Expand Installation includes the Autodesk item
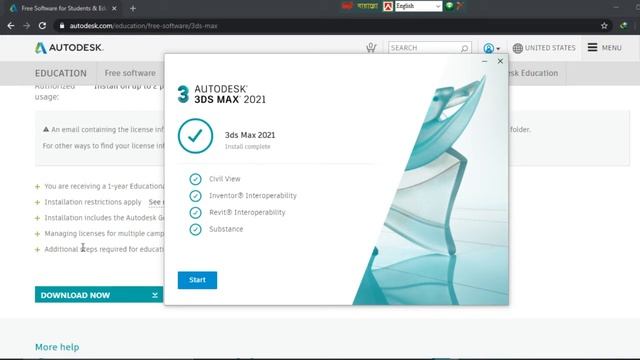Screen dimensions: 640x360 coord(38,218)
